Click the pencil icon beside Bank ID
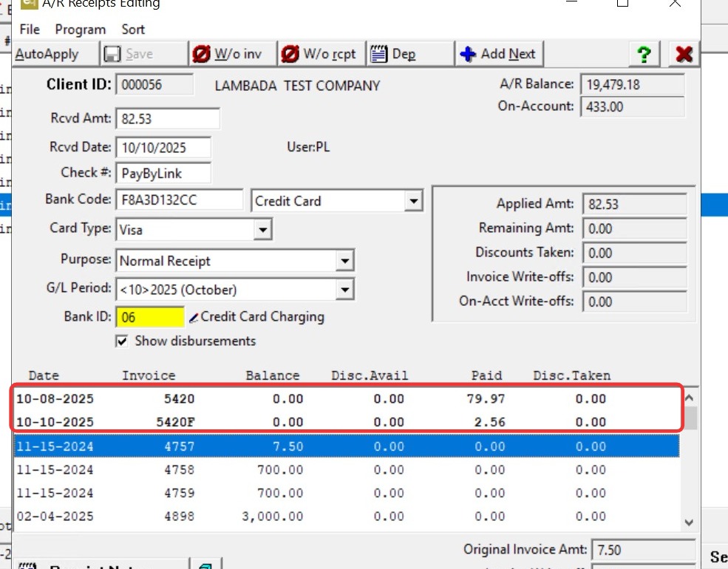Viewport: 728px width, 569px height. [194, 318]
